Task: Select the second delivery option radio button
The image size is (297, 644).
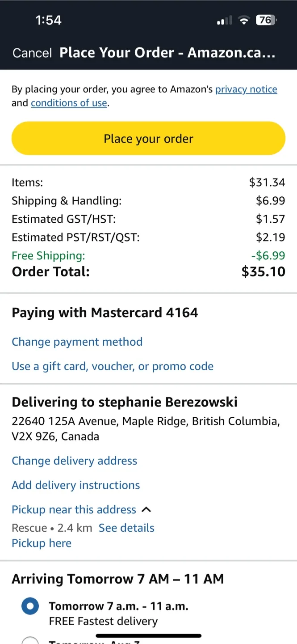Action: click(30, 640)
